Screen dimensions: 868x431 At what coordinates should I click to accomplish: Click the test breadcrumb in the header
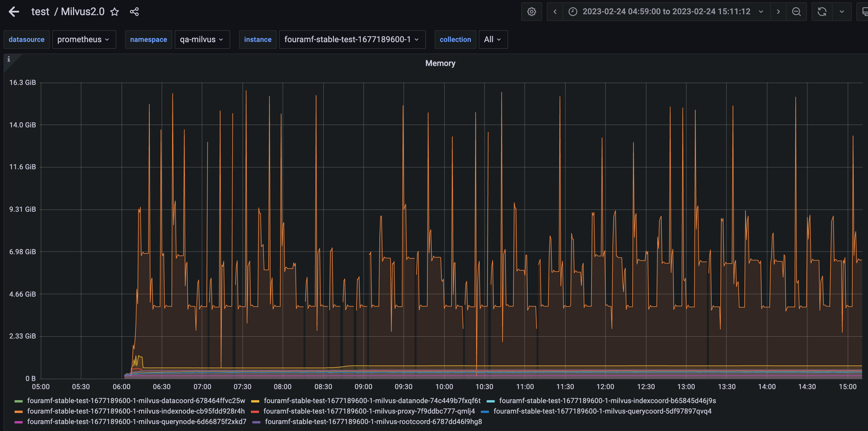[x=40, y=11]
